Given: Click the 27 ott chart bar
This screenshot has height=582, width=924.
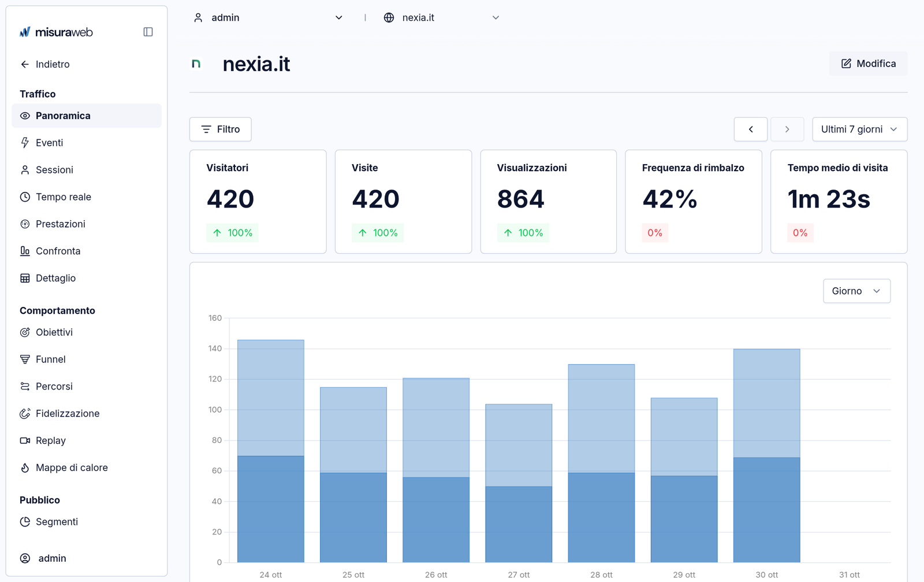Looking at the screenshot, I should click(x=519, y=483).
